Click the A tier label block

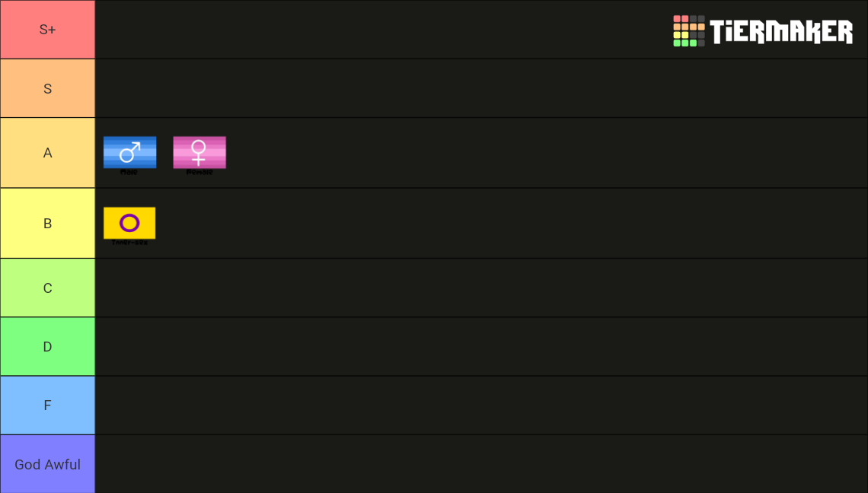(x=47, y=152)
